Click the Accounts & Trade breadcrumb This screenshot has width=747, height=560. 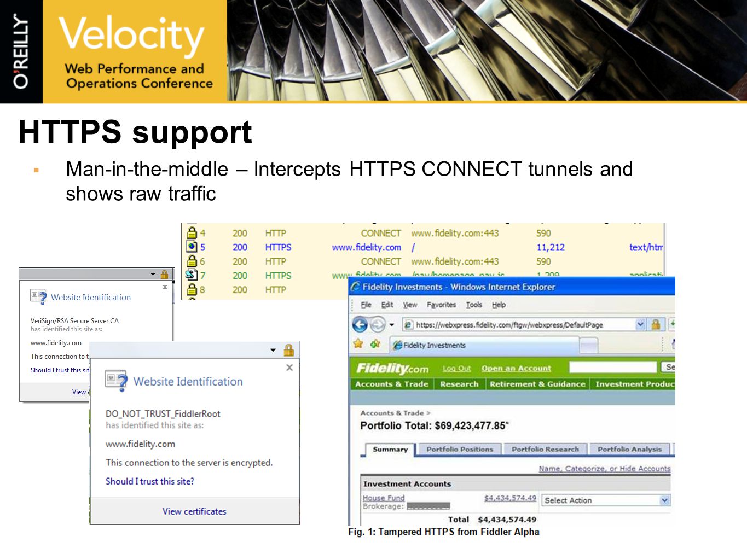[392, 413]
